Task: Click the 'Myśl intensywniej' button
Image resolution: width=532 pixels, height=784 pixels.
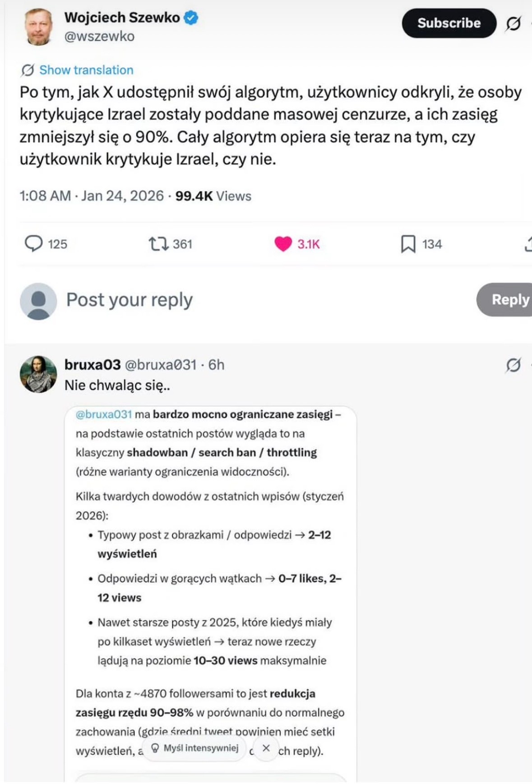Action: [196, 748]
